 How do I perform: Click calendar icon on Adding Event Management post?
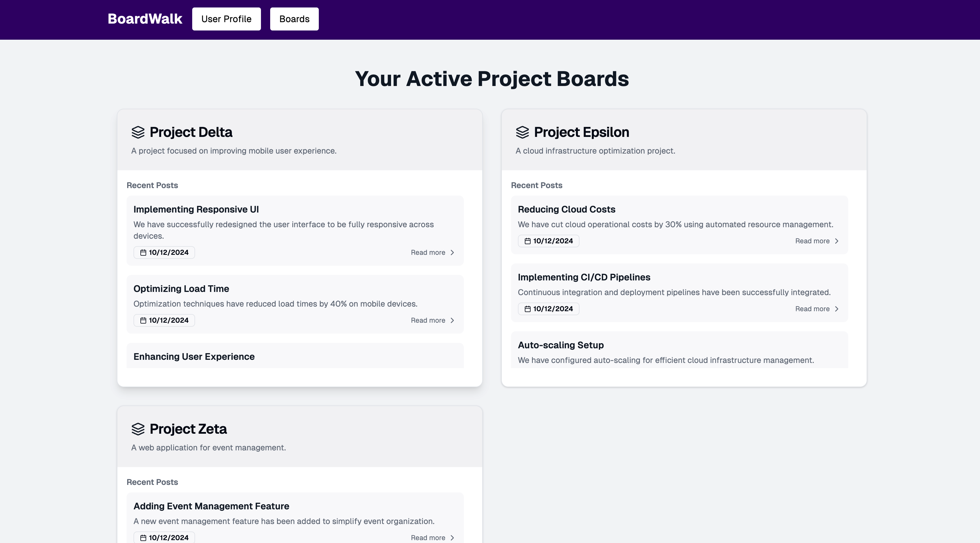(x=143, y=538)
